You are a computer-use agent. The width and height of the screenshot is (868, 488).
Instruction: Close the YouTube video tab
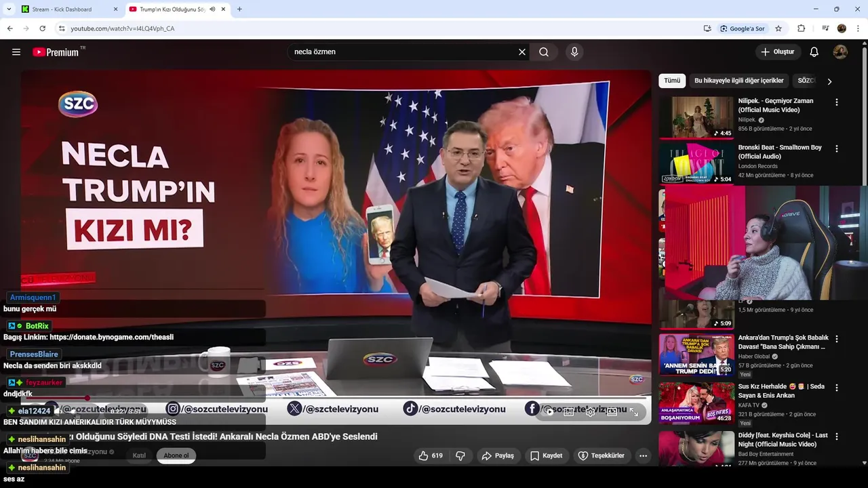pyautogui.click(x=223, y=9)
